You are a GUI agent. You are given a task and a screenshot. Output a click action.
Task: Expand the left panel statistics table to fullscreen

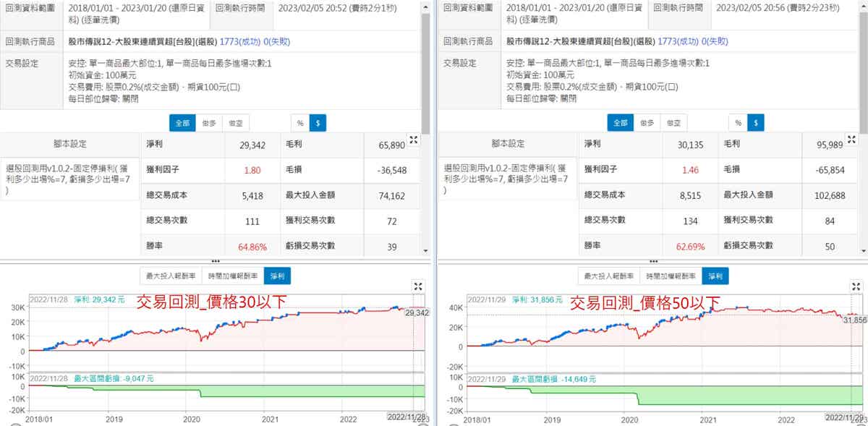414,140
